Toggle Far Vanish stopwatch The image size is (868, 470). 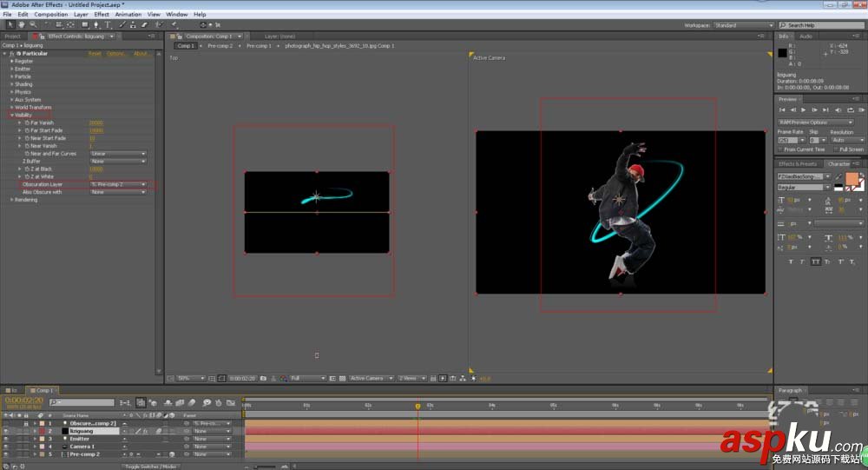(27, 123)
